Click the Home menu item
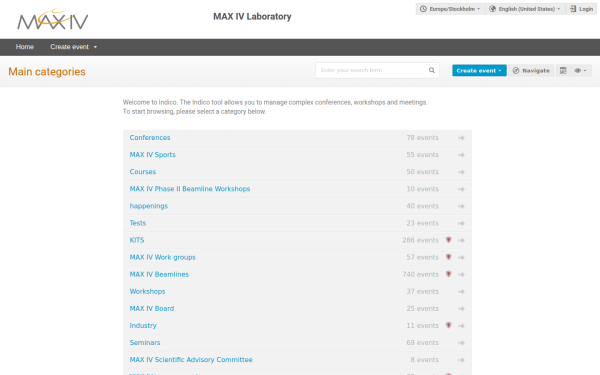Image resolution: width=600 pixels, height=375 pixels. coord(25,47)
